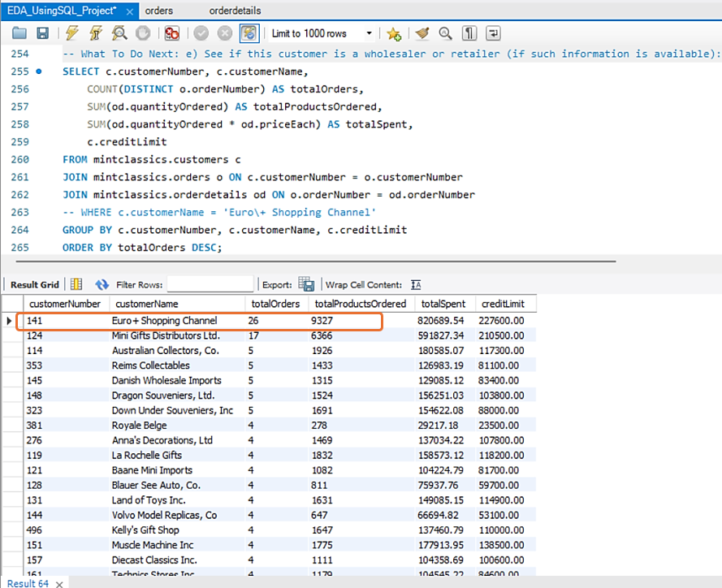This screenshot has width=722, height=588.
Task: Open form editor via the grid icon beside Result Grid
Action: click(x=76, y=284)
